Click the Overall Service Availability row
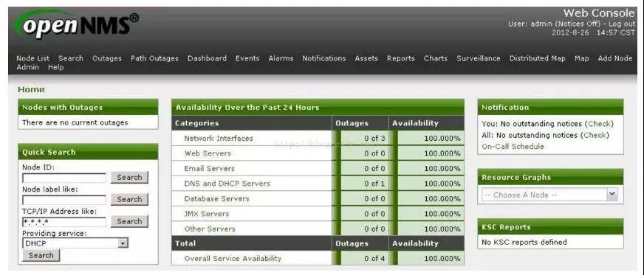This screenshot has height=275, width=644. (x=318, y=259)
